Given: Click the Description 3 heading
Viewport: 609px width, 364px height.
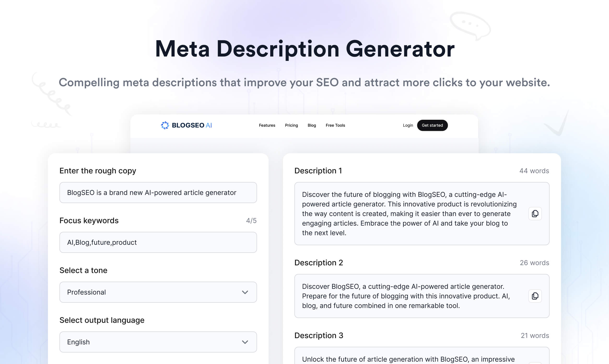Looking at the screenshot, I should pyautogui.click(x=318, y=335).
